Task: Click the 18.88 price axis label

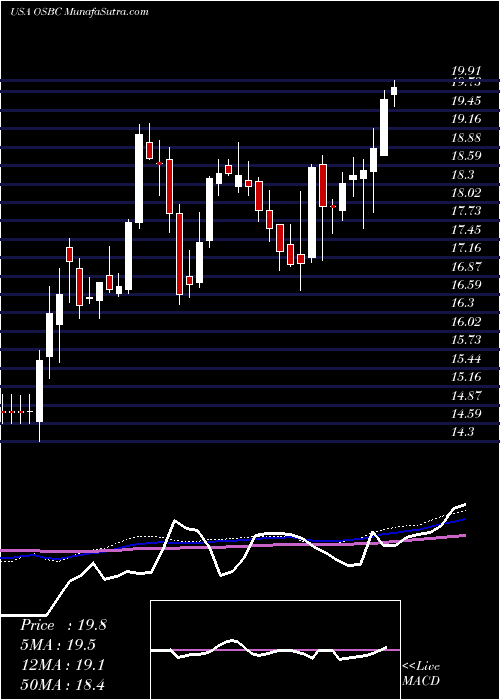Action: point(466,138)
